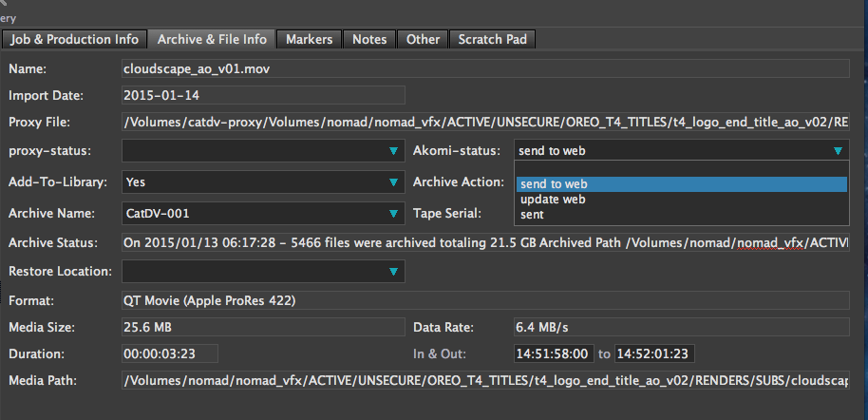Click the Name field cloudscape_ao_v01.mov
Viewport: 868px width, 420px height.
point(484,68)
